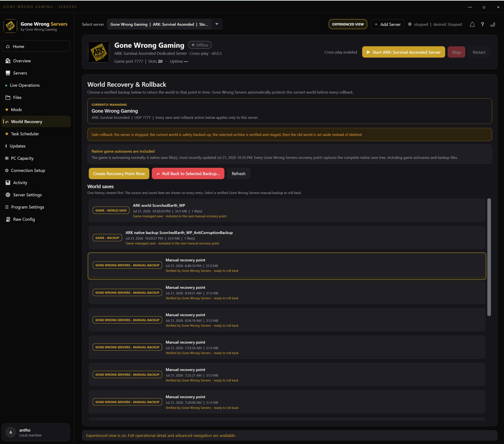Navigate to PC Capacity

click(36, 158)
